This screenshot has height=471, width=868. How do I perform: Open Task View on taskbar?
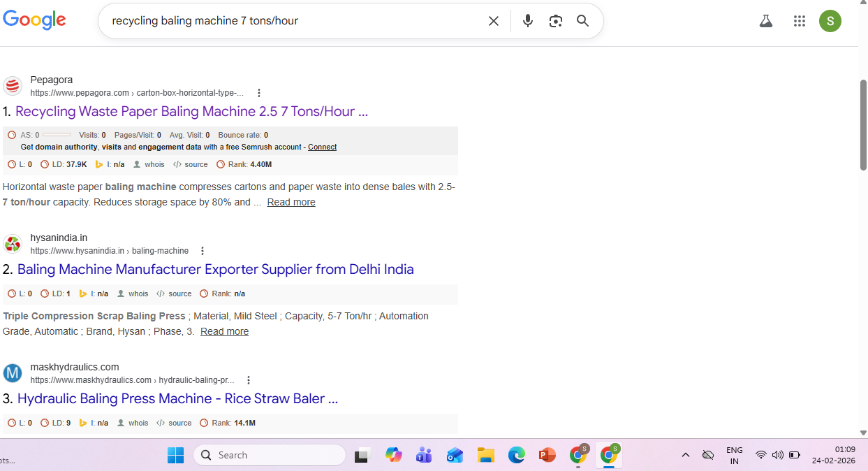(361, 456)
